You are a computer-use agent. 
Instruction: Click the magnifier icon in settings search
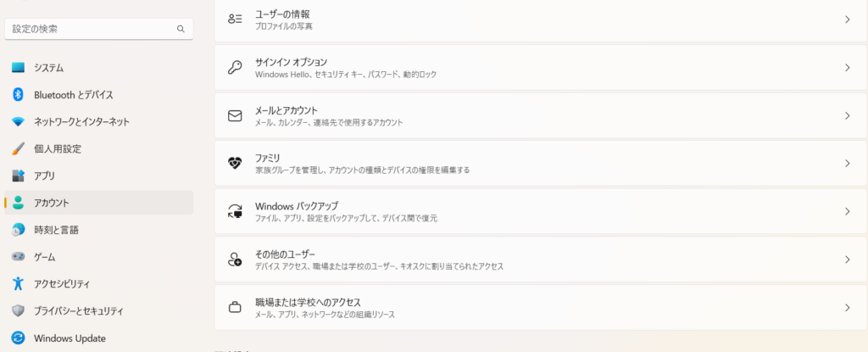181,30
